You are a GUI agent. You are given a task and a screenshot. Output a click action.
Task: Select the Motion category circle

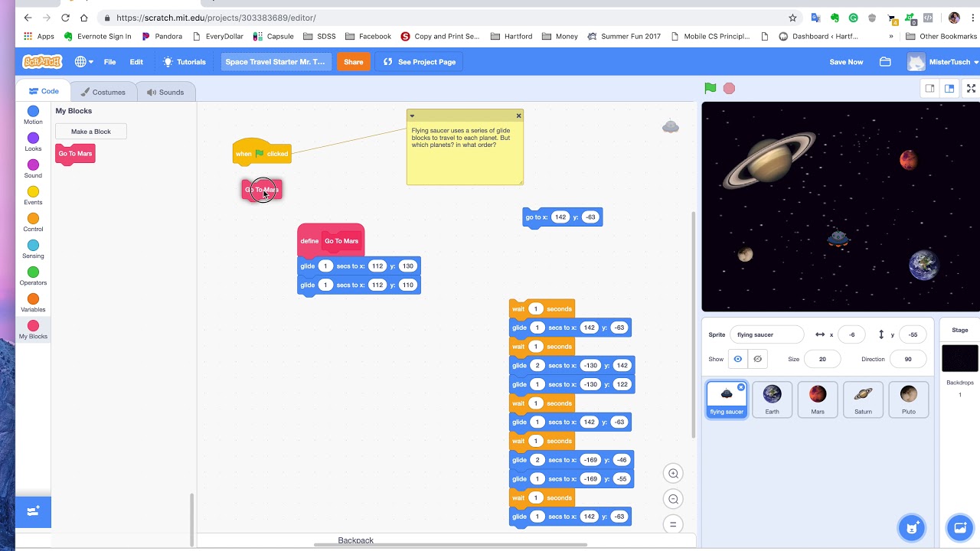(x=33, y=112)
